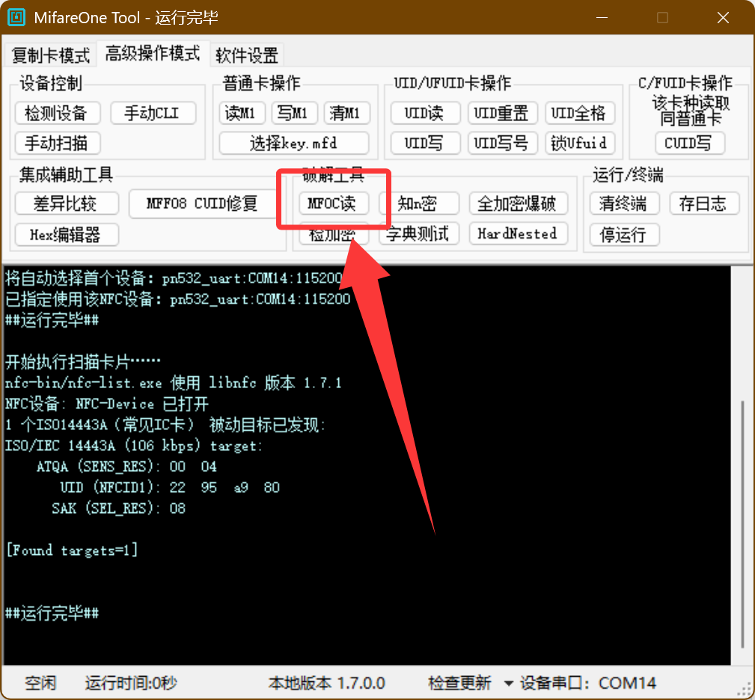Screen dimensions: 755x700
Task: Open the 软件设置 tab
Action: 247,55
